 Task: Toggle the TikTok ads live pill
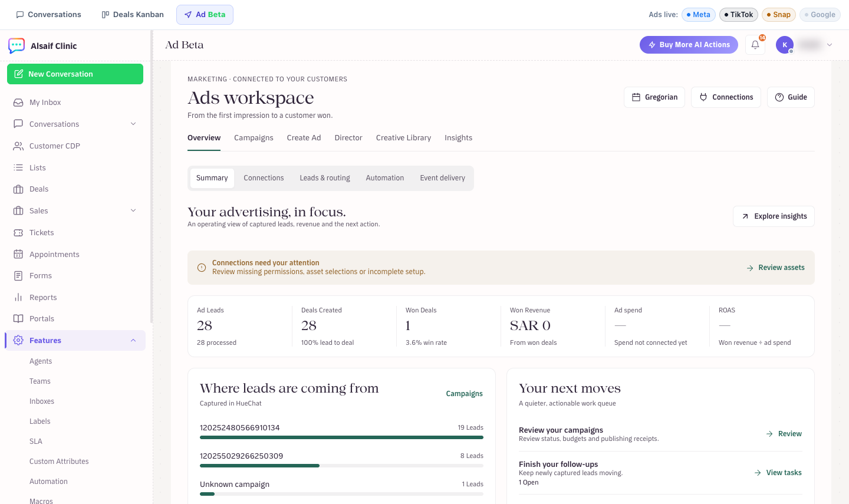[x=739, y=15]
